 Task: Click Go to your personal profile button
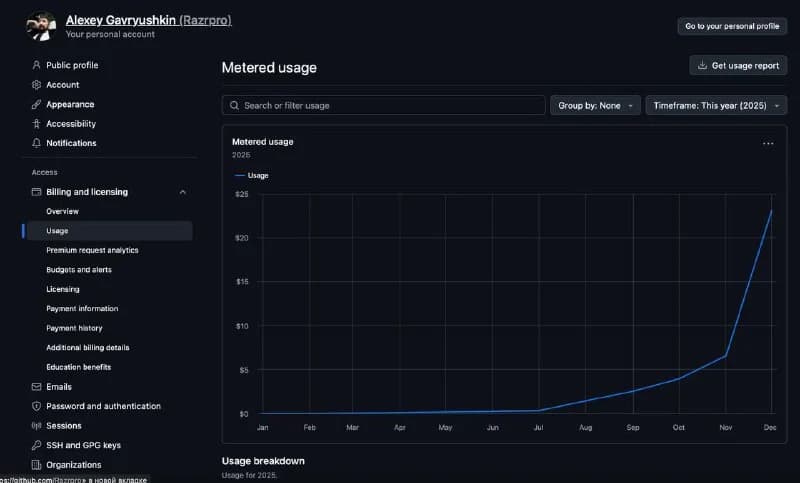tap(732, 26)
